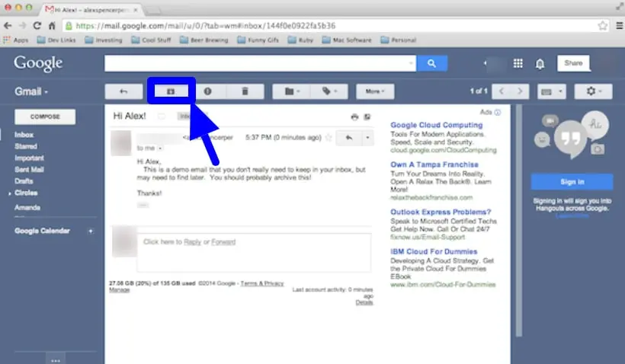
Task: Print the conversation with printer icon
Action: [354, 117]
